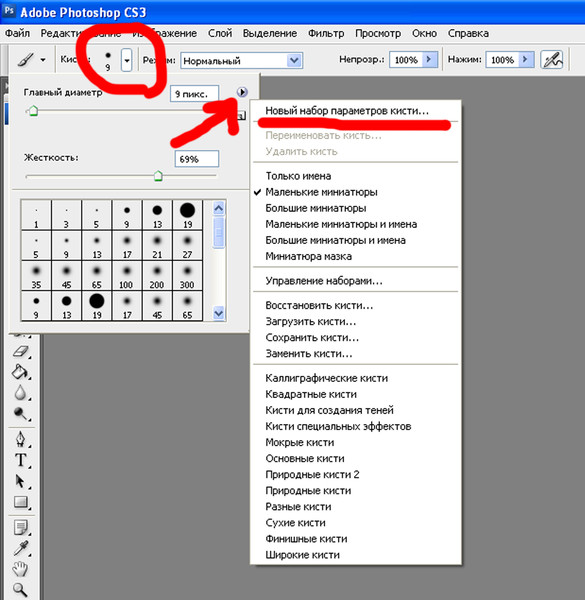Select the Type (T) tool
This screenshot has height=600, width=585.
coord(20,460)
